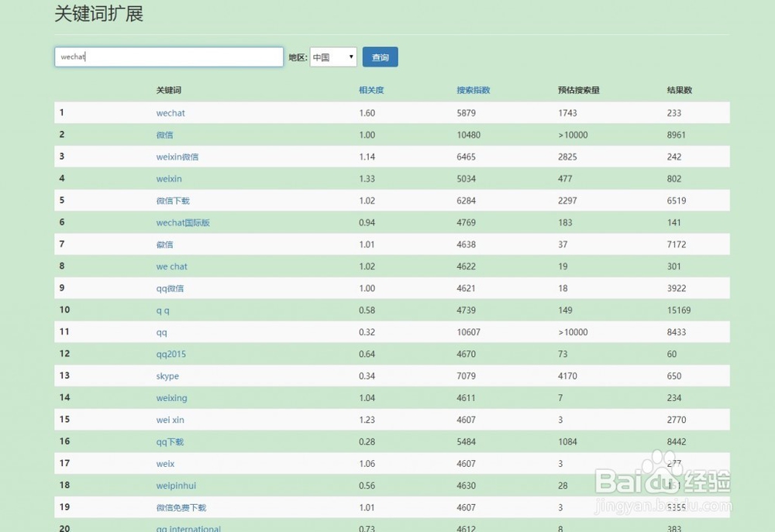Open the wechat keyword link in row 1
This screenshot has height=532, width=775.
pos(170,113)
